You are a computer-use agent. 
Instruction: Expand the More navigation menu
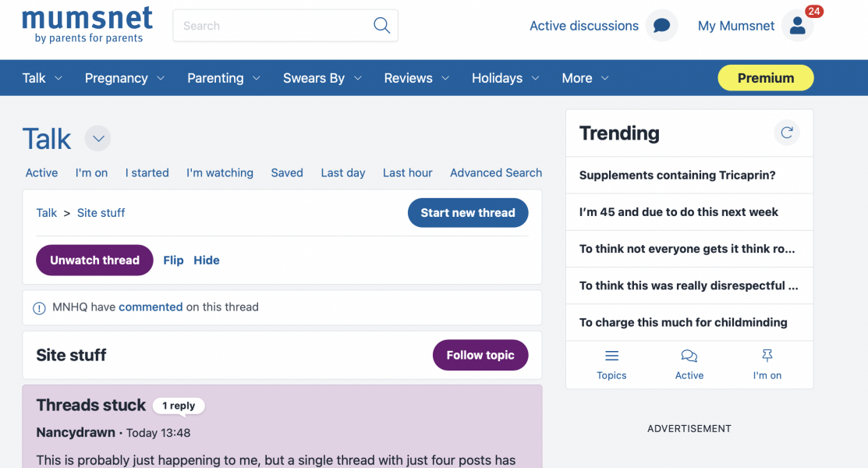pos(584,77)
